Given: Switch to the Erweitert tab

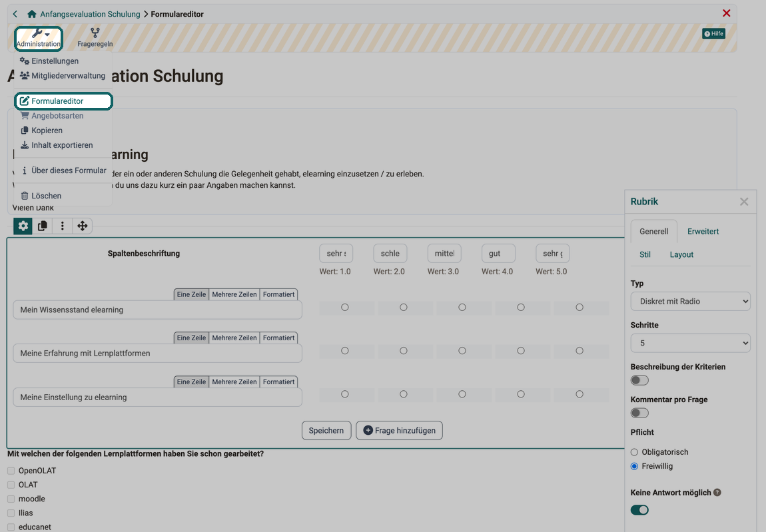Looking at the screenshot, I should (703, 232).
